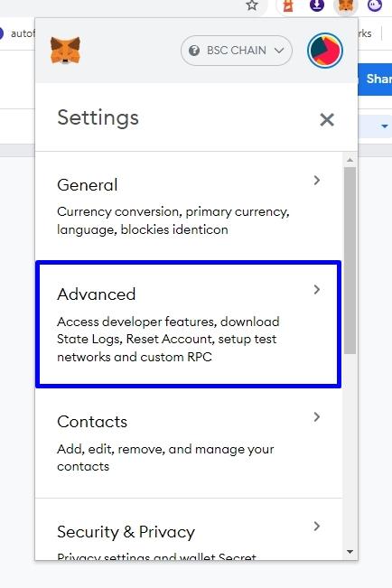Click the purple download extension icon
392x588 pixels.
[x=317, y=5]
